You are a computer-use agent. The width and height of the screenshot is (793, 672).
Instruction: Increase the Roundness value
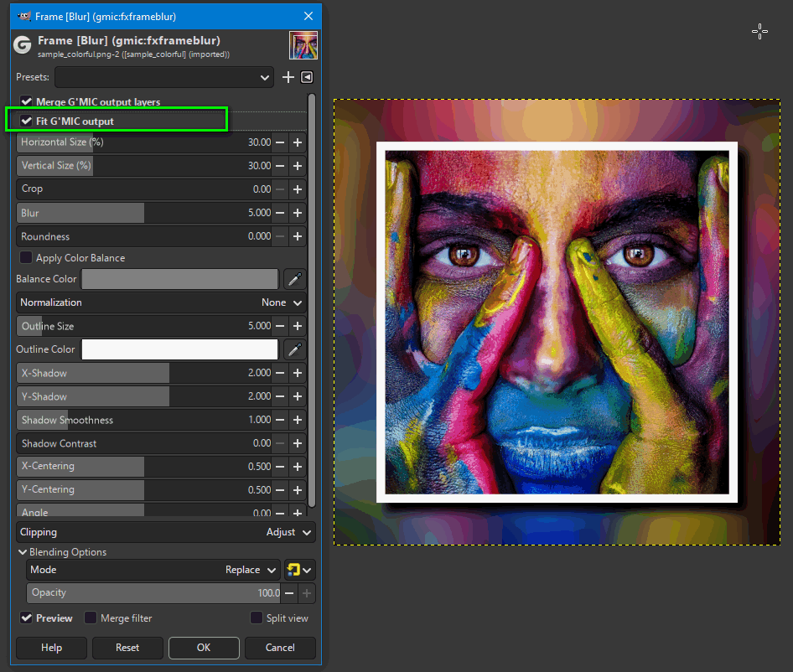click(298, 236)
